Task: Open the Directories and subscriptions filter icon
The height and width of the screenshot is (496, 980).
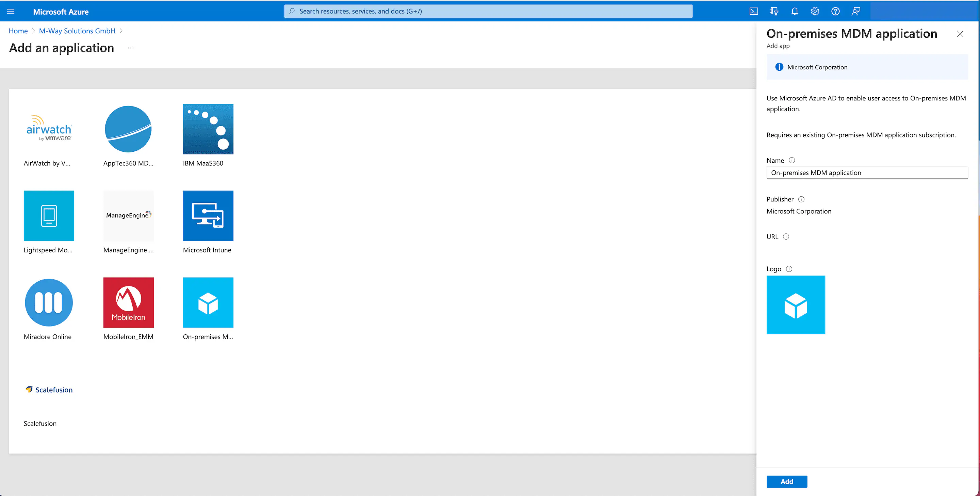Action: 774,11
